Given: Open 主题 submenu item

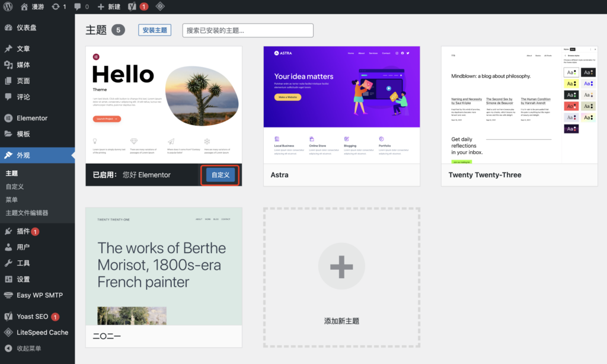Looking at the screenshot, I should tap(12, 173).
